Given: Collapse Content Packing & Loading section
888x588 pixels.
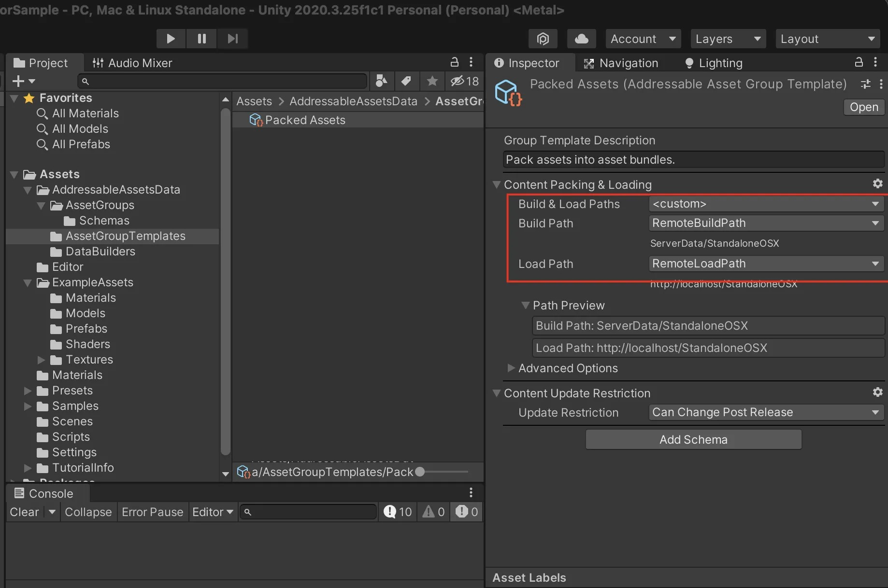Looking at the screenshot, I should coord(496,184).
